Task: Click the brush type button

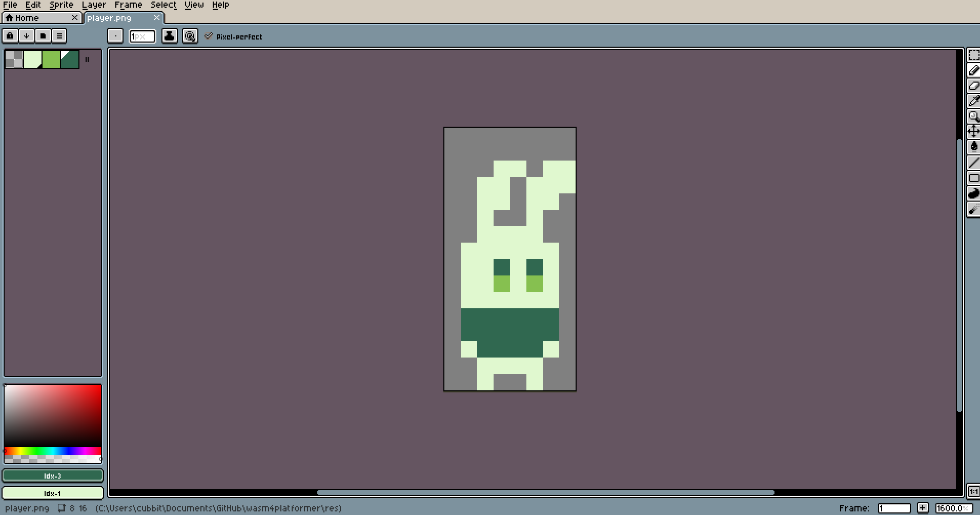Action: [x=115, y=36]
